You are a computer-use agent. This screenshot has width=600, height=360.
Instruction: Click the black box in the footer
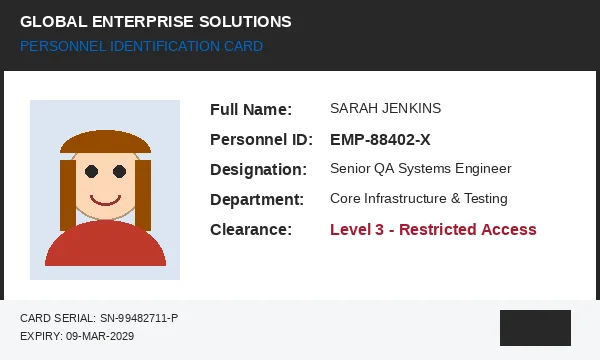535,328
